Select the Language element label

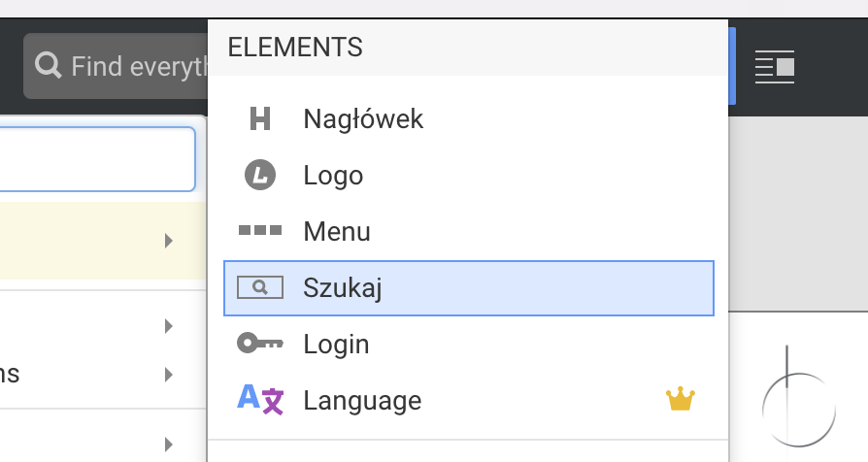tap(362, 400)
